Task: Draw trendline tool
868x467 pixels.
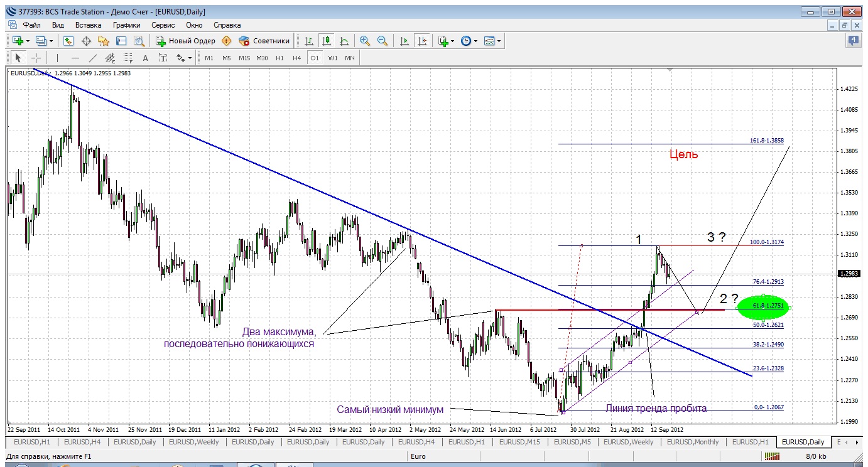Action: [x=93, y=58]
